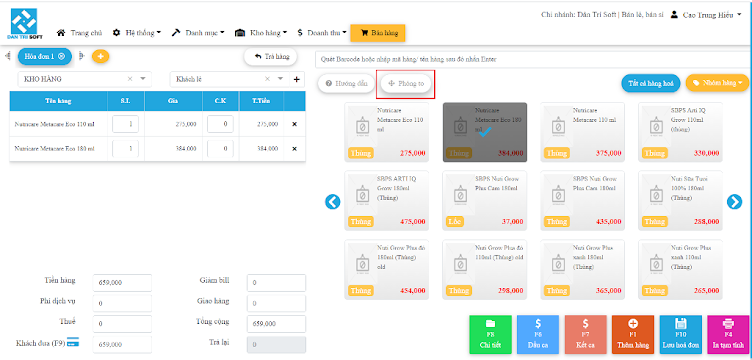Go to the next product page arrow

pos(734,202)
